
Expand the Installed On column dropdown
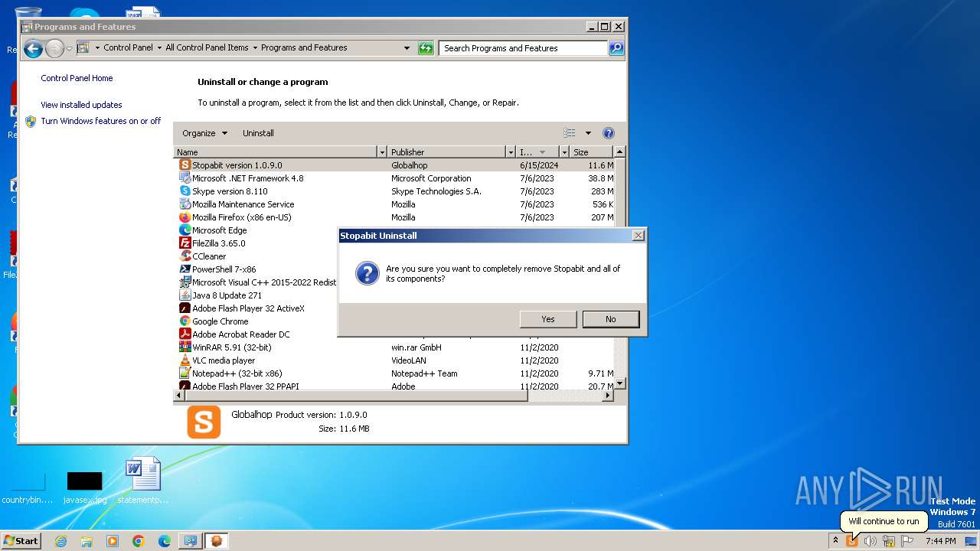pyautogui.click(x=564, y=152)
